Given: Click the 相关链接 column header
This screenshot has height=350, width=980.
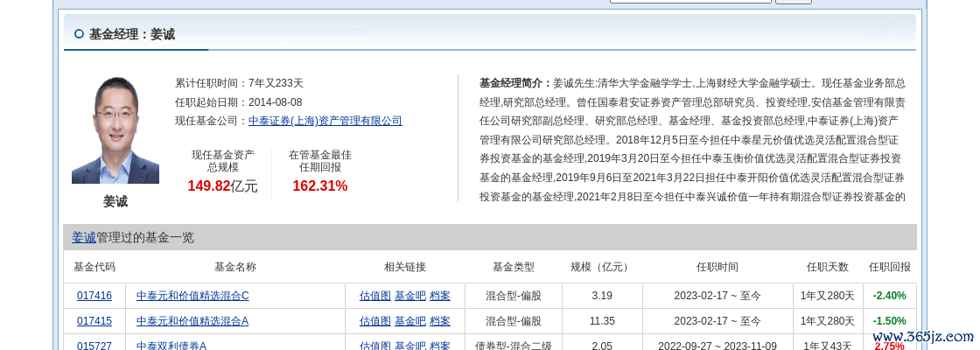Looking at the screenshot, I should (405, 267).
